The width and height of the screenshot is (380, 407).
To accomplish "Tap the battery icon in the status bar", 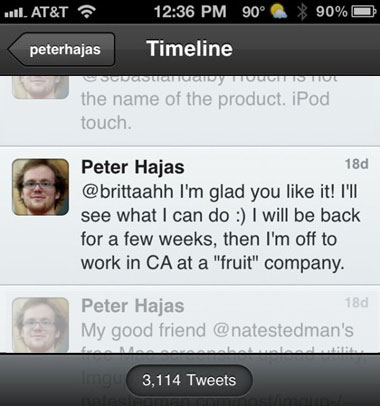I will 364,12.
